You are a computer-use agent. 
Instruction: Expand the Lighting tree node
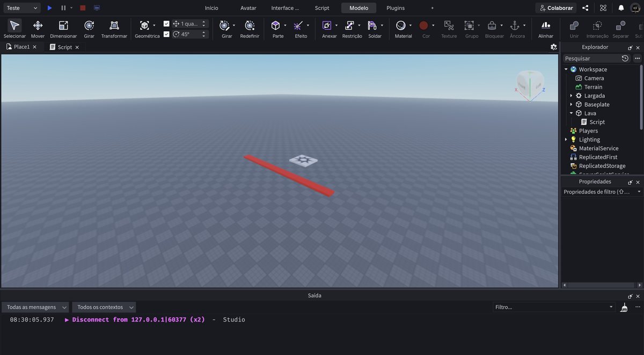(x=566, y=140)
